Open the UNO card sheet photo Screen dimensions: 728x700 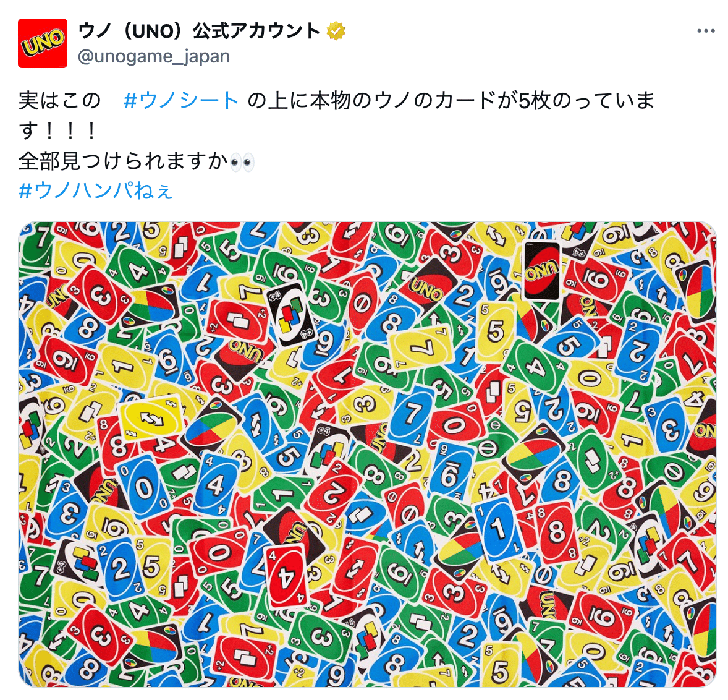pos(367,455)
